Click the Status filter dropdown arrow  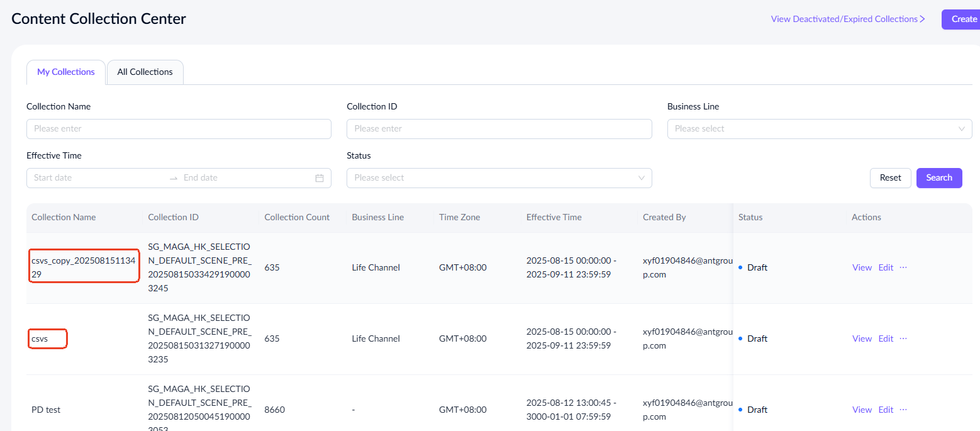(x=641, y=178)
